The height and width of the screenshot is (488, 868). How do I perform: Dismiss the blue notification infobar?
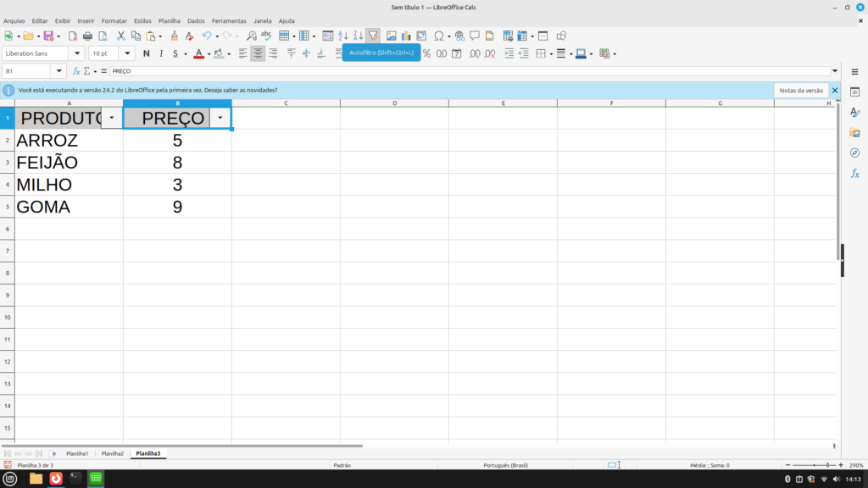click(835, 90)
